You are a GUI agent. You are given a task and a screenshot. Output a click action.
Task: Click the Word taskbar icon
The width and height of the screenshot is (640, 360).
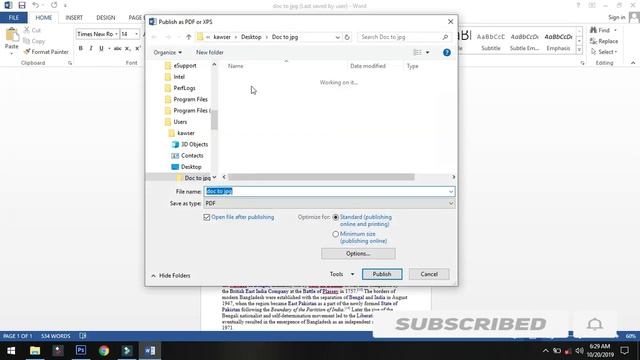[x=150, y=351]
